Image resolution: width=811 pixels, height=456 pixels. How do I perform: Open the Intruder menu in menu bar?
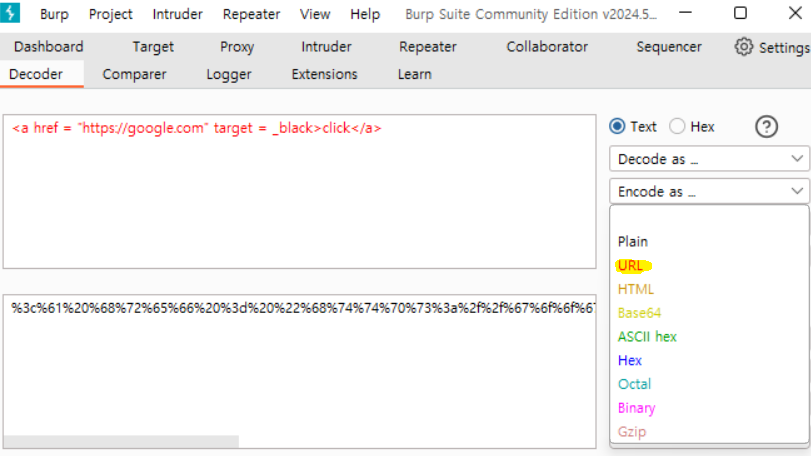[177, 14]
